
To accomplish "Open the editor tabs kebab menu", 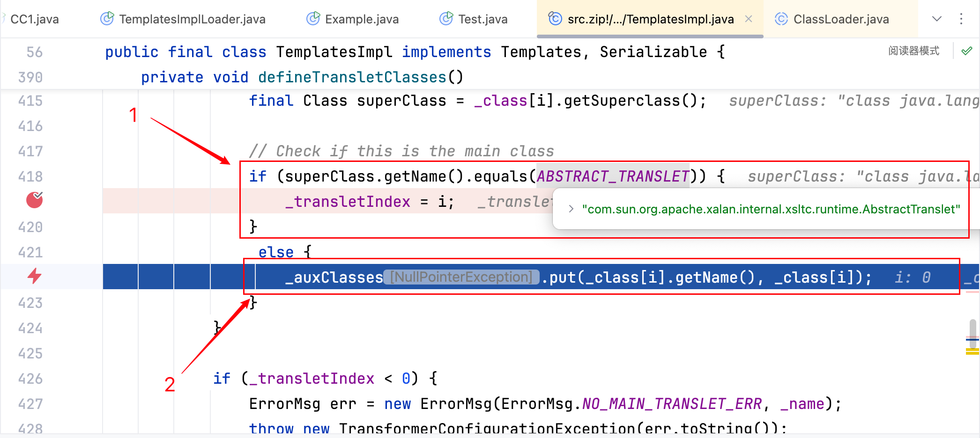I will [961, 19].
